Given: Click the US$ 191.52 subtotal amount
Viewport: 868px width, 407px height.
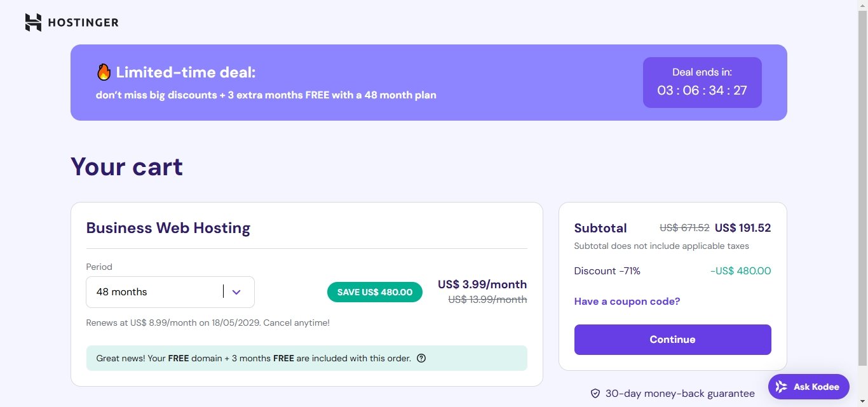Looking at the screenshot, I should point(743,228).
